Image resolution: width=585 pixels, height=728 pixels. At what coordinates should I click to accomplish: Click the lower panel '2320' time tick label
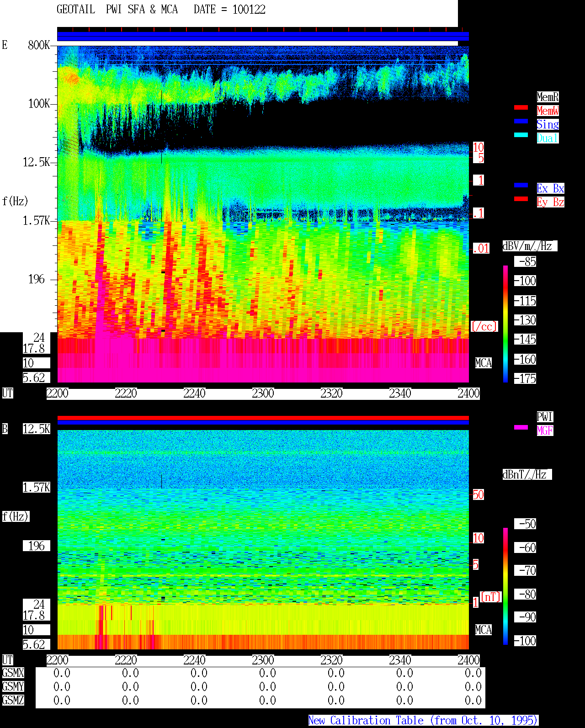click(331, 660)
